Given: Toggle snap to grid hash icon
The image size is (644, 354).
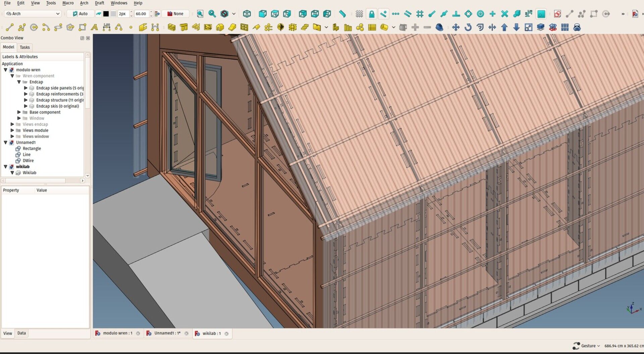Looking at the screenshot, I should (x=420, y=14).
